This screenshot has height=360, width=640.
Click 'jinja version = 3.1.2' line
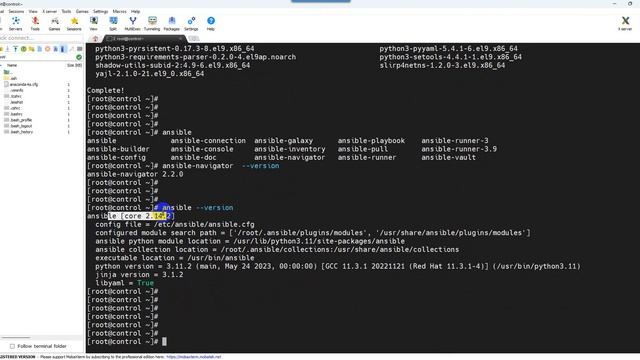[x=139, y=275]
